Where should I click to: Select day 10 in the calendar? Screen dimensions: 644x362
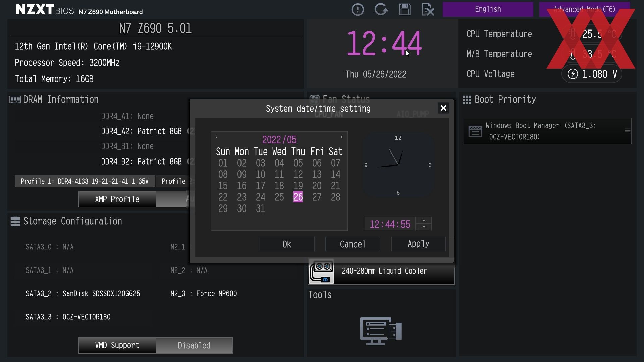pos(260,174)
